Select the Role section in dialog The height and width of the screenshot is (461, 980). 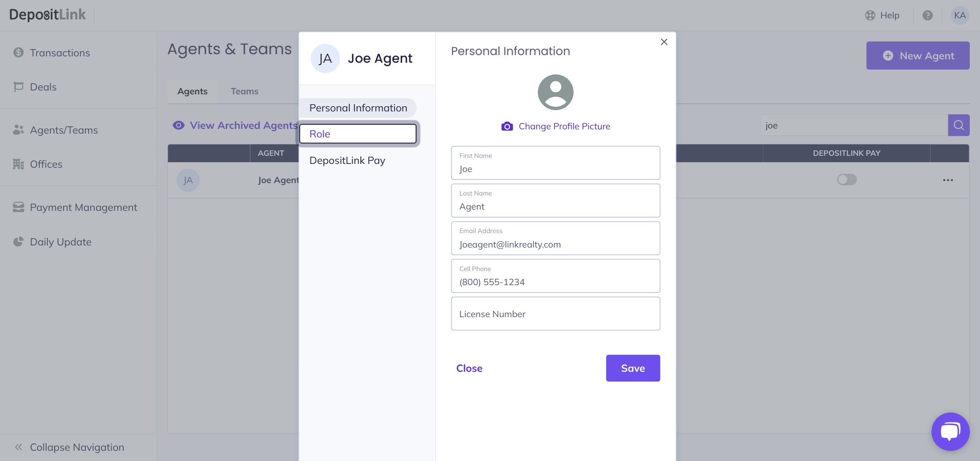point(357,134)
